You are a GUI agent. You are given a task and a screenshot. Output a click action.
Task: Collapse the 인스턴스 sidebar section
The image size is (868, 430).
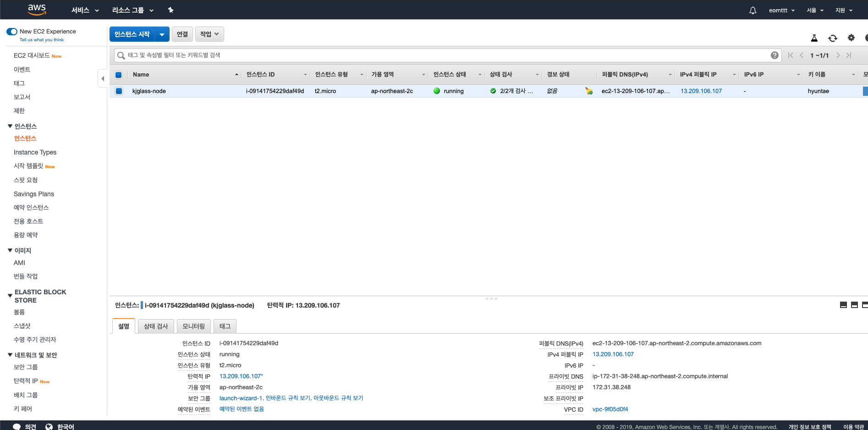click(x=10, y=126)
